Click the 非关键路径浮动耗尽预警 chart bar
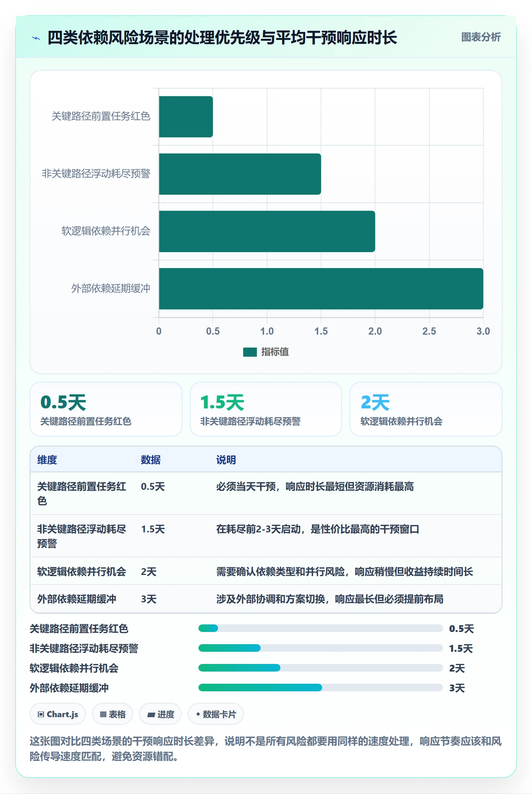 coord(240,174)
